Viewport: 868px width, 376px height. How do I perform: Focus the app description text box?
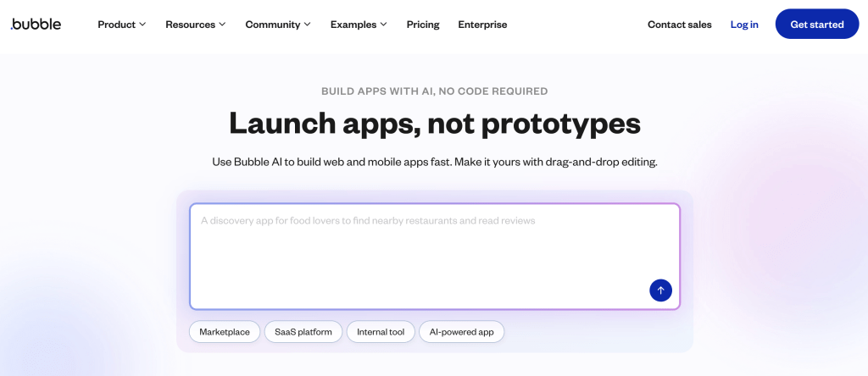pyautogui.click(x=435, y=257)
